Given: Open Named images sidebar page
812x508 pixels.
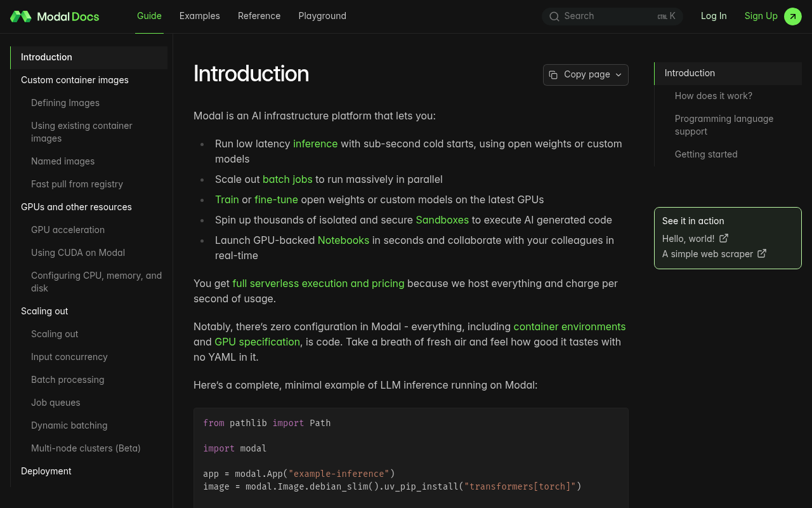Looking at the screenshot, I should (x=63, y=161).
